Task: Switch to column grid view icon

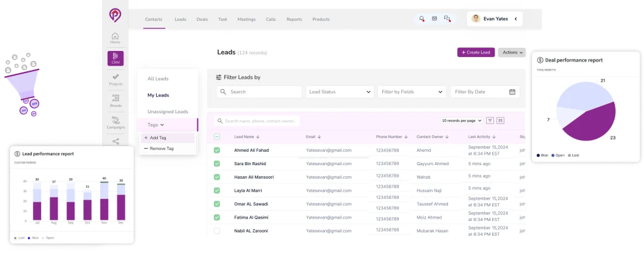Action: (x=500, y=121)
